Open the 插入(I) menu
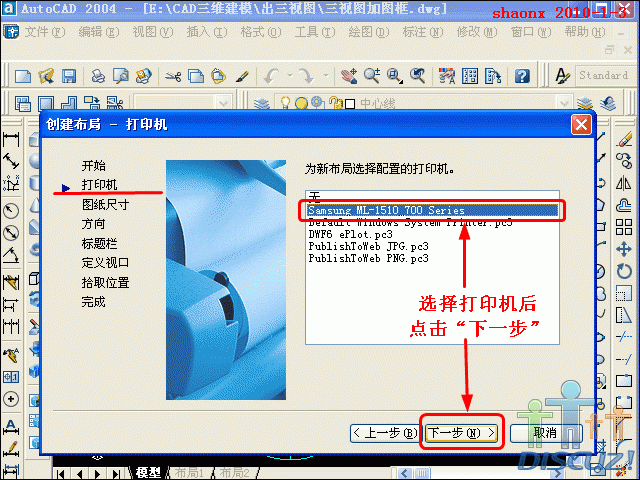 (207, 32)
